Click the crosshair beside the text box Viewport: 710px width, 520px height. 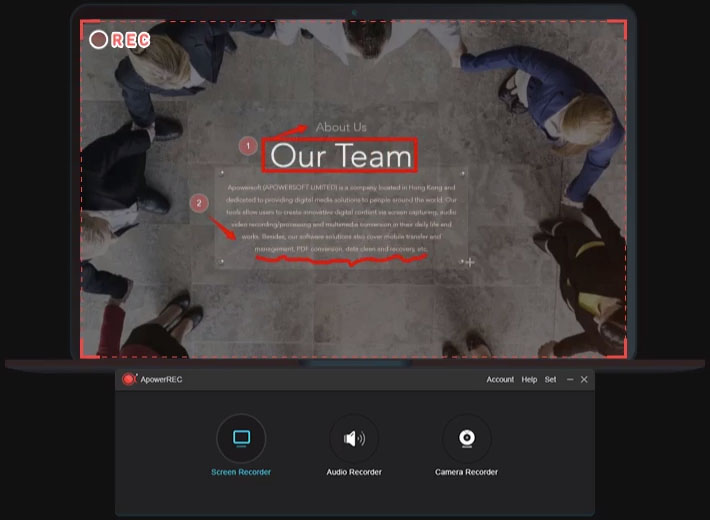[469, 262]
